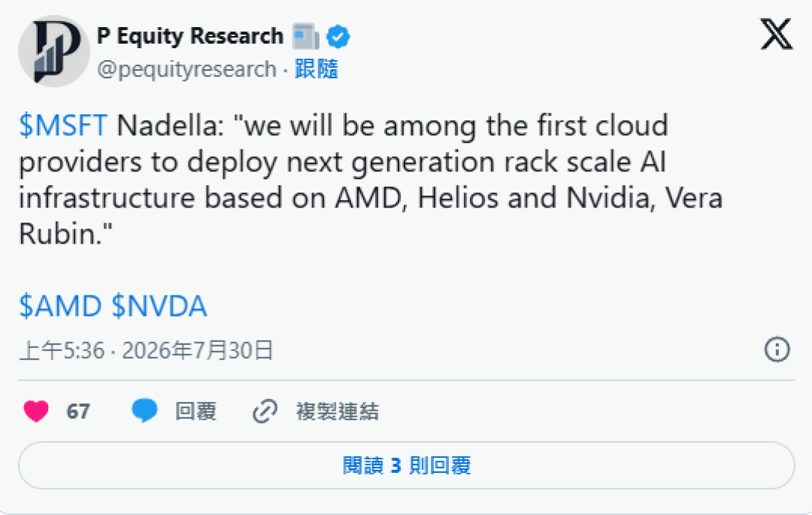
Task: Open the info circle icon beside the date
Action: click(777, 350)
